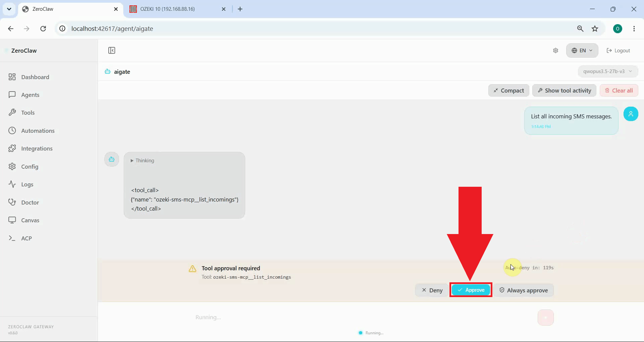Click Show tool activity button
This screenshot has width=644, height=342.
pyautogui.click(x=564, y=91)
